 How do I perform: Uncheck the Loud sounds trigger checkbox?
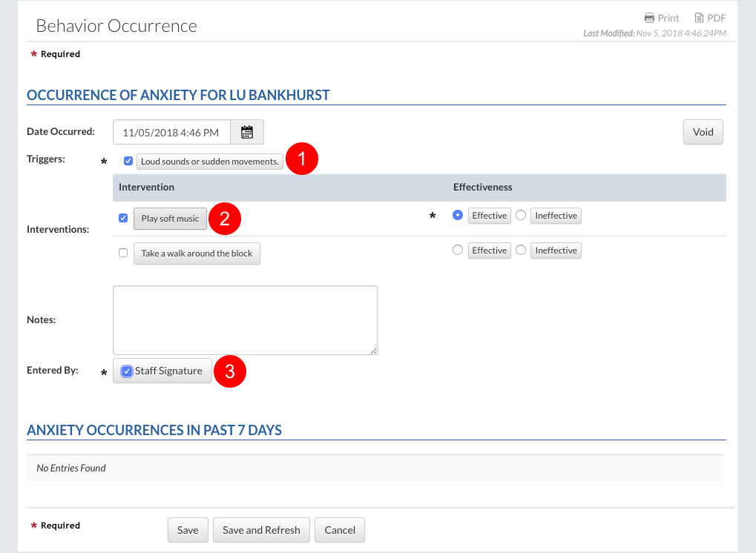click(128, 161)
